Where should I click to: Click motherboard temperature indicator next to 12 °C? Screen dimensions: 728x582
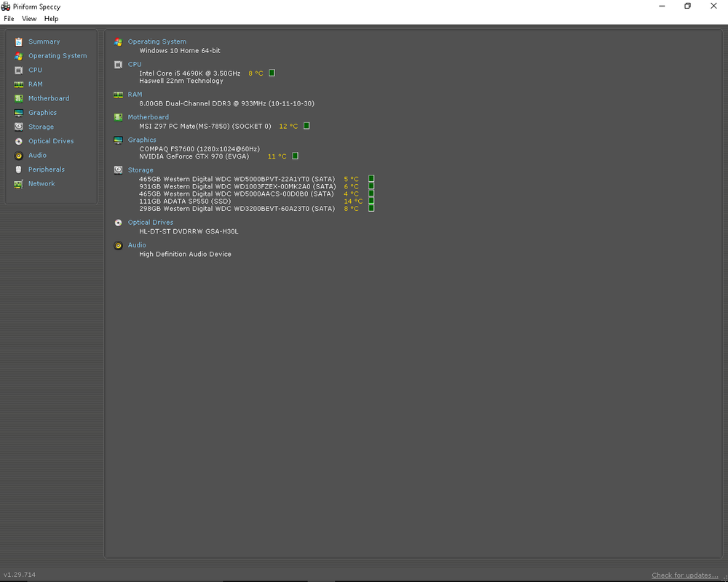tap(306, 126)
